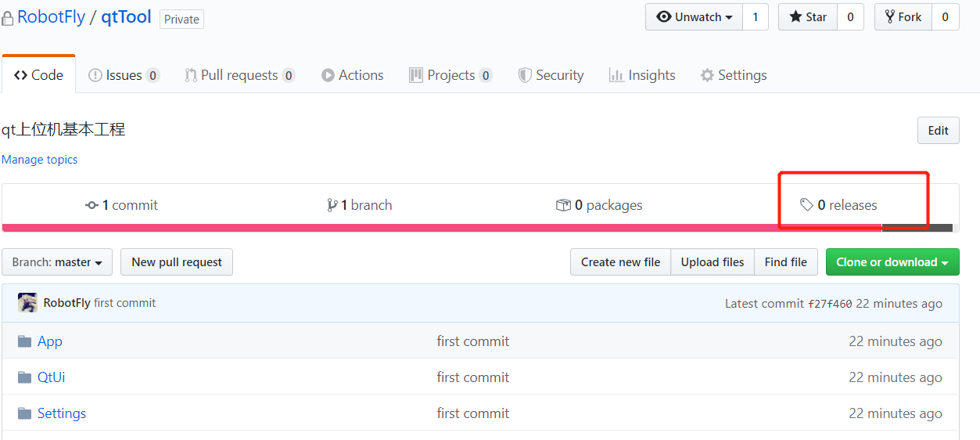980x440 pixels.
Task: Open first commit message on Settings row
Action: [x=473, y=413]
